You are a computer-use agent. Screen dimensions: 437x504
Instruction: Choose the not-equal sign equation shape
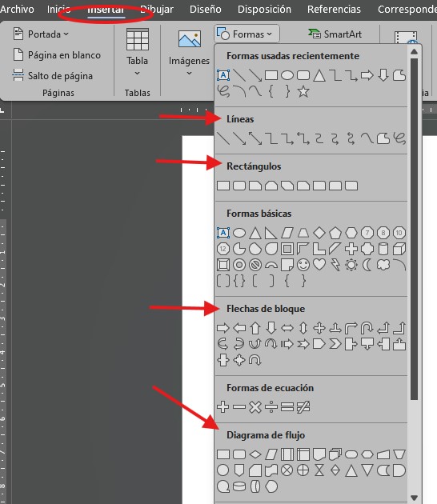pyautogui.click(x=303, y=407)
